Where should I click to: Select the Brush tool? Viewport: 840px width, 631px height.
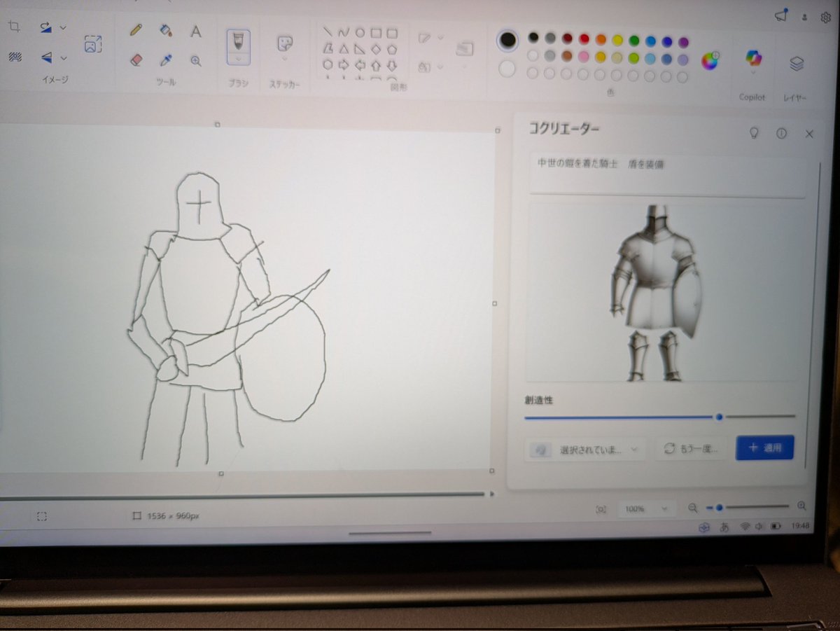(239, 41)
